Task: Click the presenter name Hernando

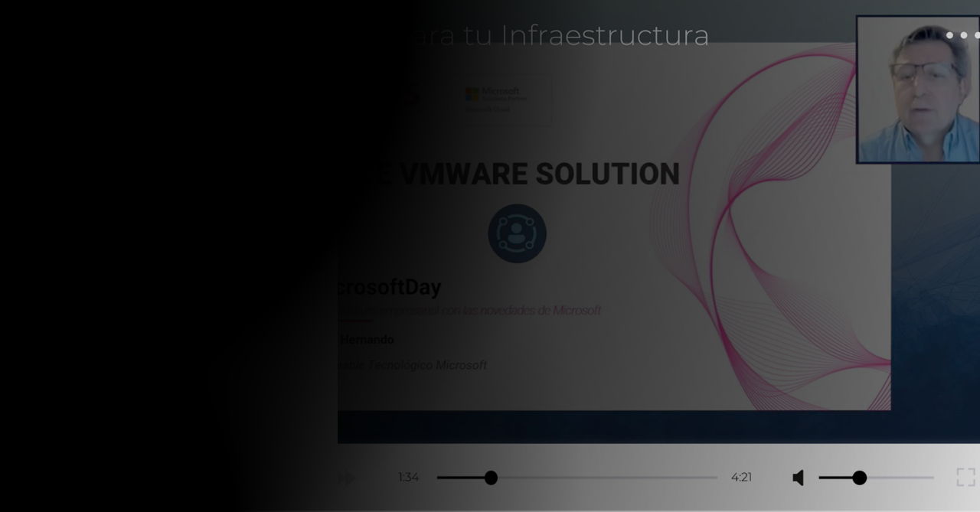Action: [x=367, y=339]
